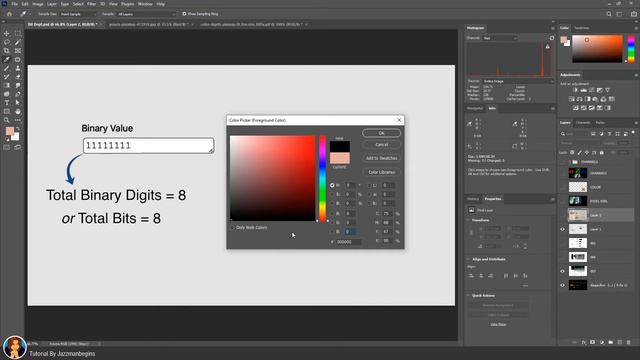Select the Clone Stamp tool
640x360 pixels.
click(18, 68)
